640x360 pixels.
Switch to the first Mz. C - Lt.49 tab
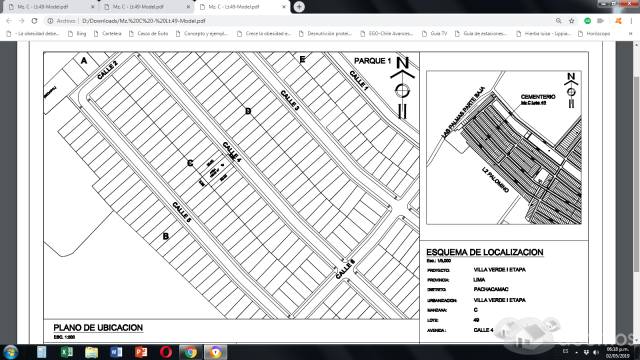pyautogui.click(x=50, y=7)
